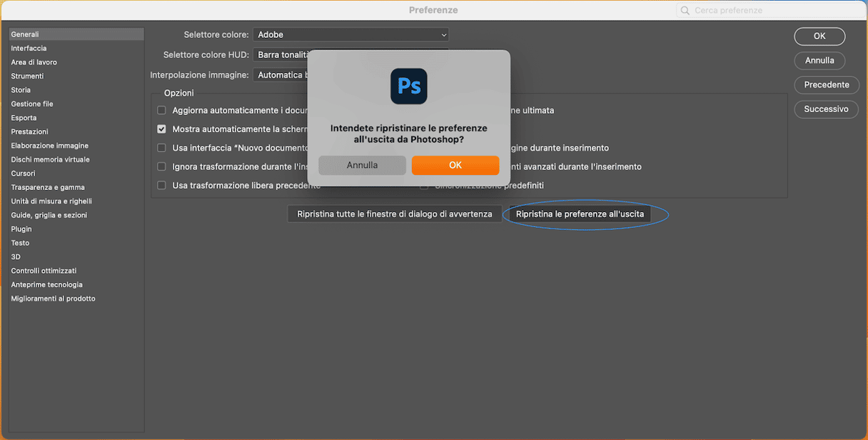Image resolution: width=868 pixels, height=440 pixels.
Task: Confirm reset with orange OK button
Action: click(x=455, y=165)
